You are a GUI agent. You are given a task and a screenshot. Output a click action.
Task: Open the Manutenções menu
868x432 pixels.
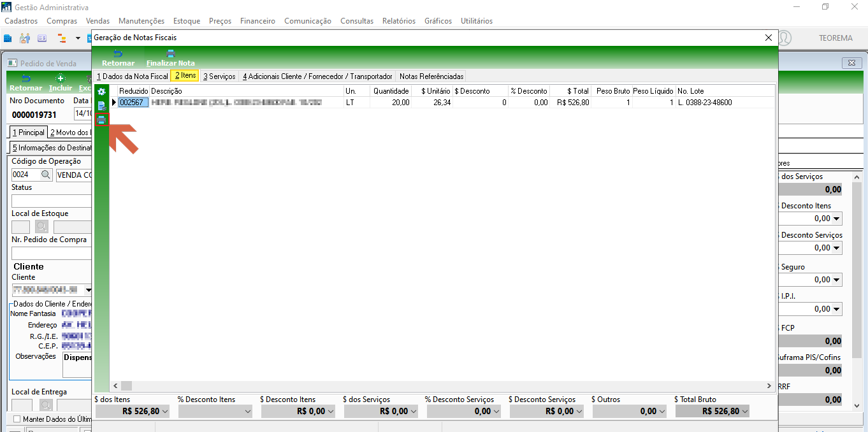(x=141, y=21)
